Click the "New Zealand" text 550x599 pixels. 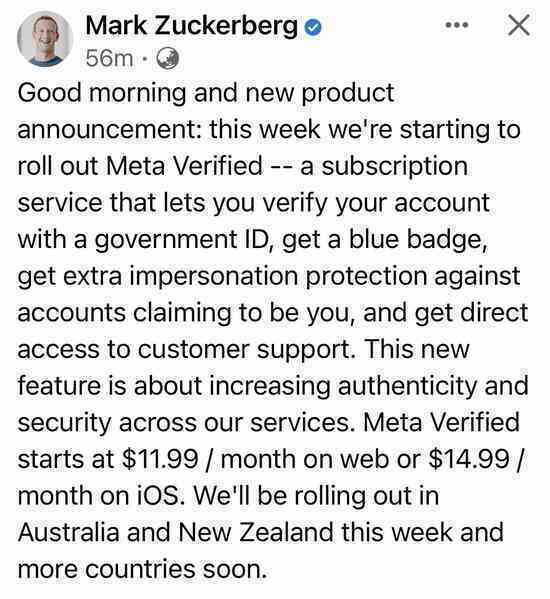(256, 532)
